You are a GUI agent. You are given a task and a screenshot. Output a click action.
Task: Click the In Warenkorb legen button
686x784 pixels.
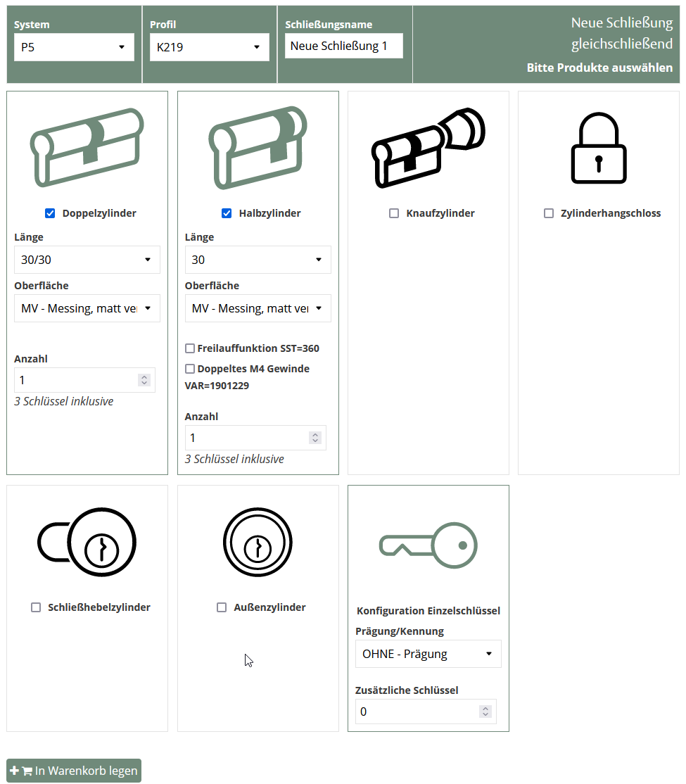tap(74, 771)
